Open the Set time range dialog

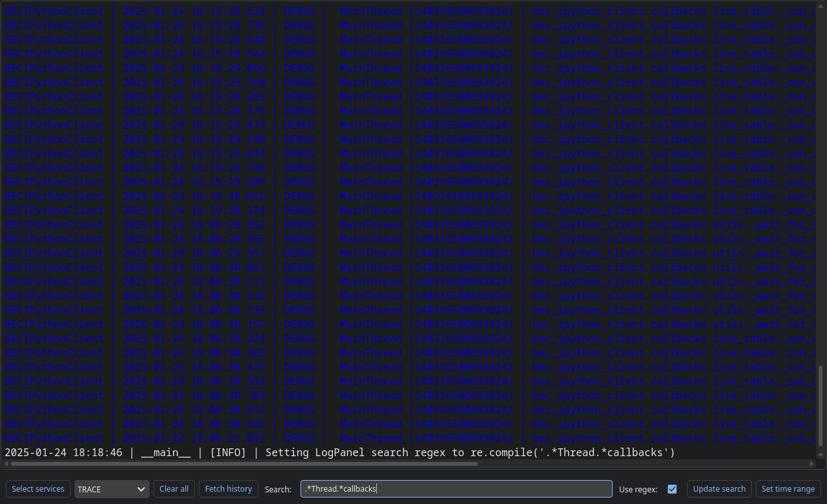(x=787, y=488)
